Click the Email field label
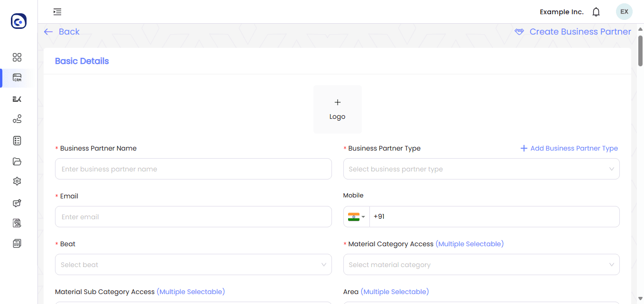 pyautogui.click(x=69, y=196)
